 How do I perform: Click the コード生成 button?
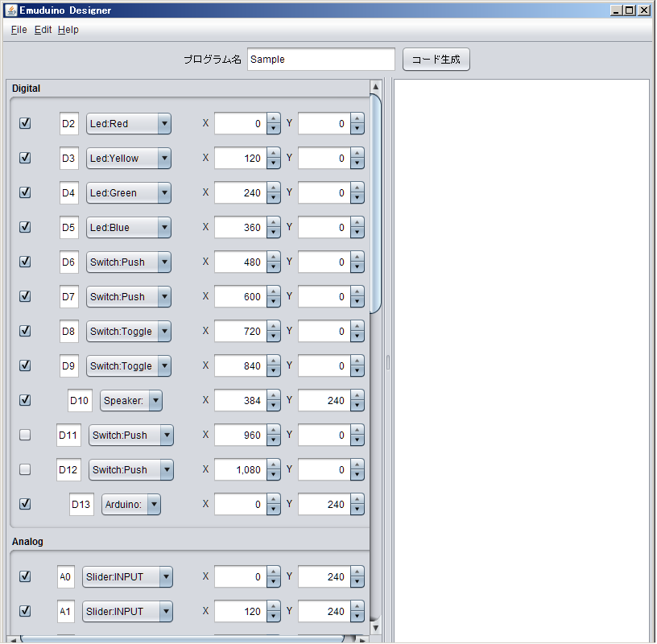point(436,60)
